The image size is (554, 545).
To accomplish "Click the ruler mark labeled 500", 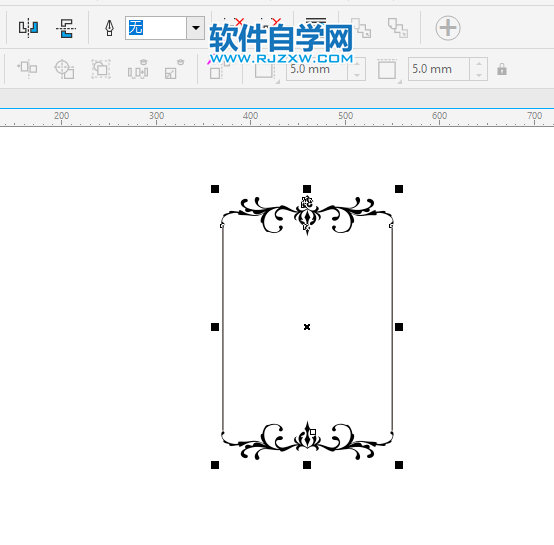I will [345, 116].
